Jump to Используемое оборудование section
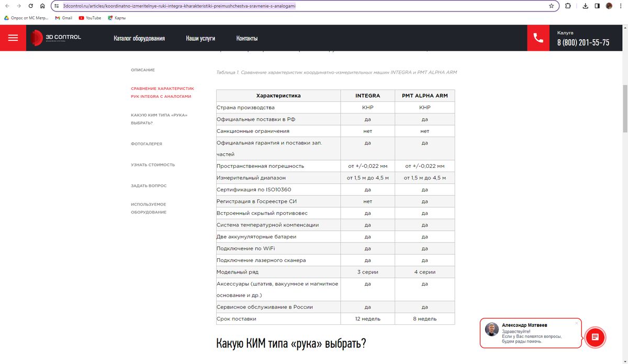The height and width of the screenshot is (364, 628). pyautogui.click(x=149, y=208)
